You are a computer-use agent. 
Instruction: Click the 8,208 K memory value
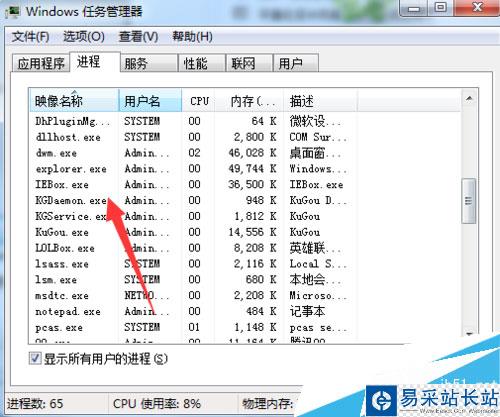pyautogui.click(x=255, y=248)
